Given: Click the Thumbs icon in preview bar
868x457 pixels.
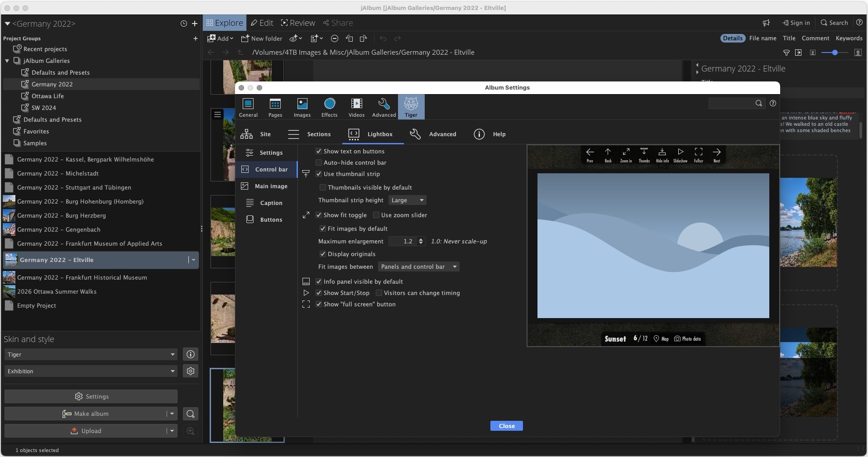Looking at the screenshot, I should (644, 155).
